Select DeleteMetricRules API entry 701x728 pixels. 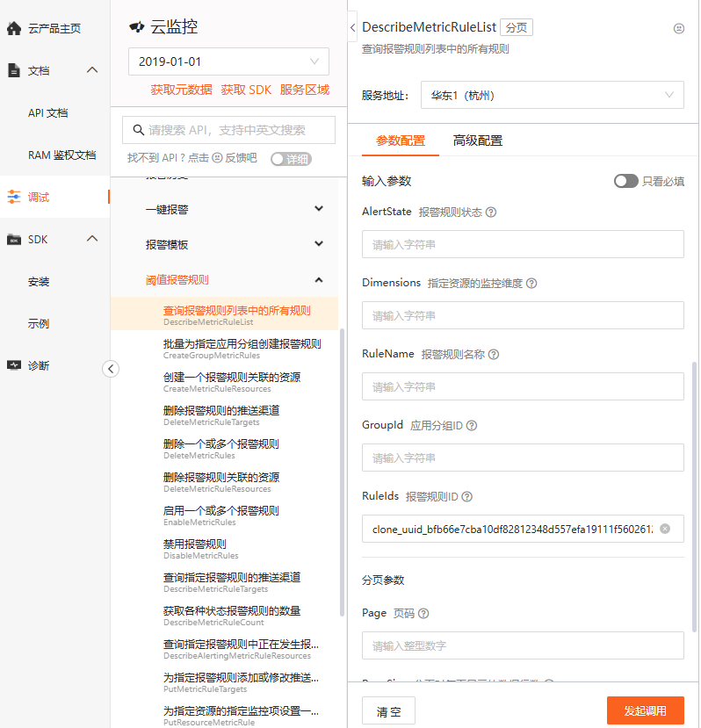point(224,449)
